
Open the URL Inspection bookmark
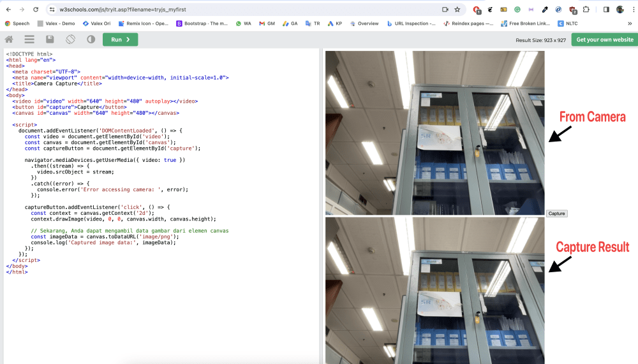[410, 24]
